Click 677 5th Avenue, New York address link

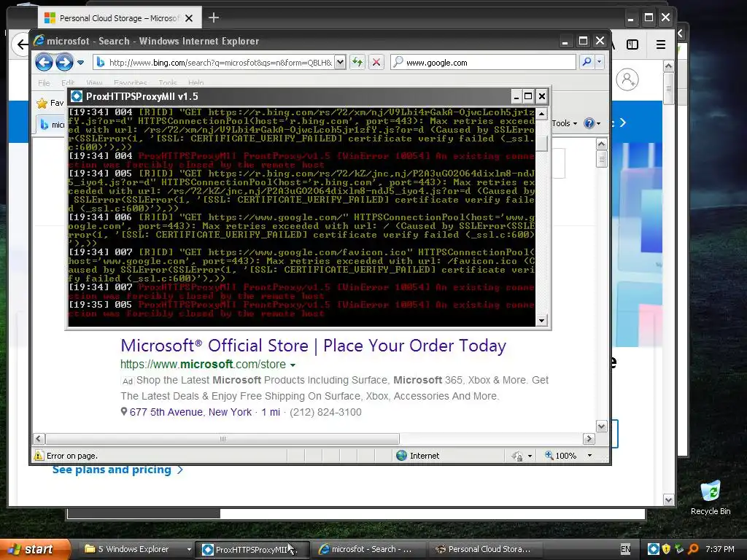point(190,413)
